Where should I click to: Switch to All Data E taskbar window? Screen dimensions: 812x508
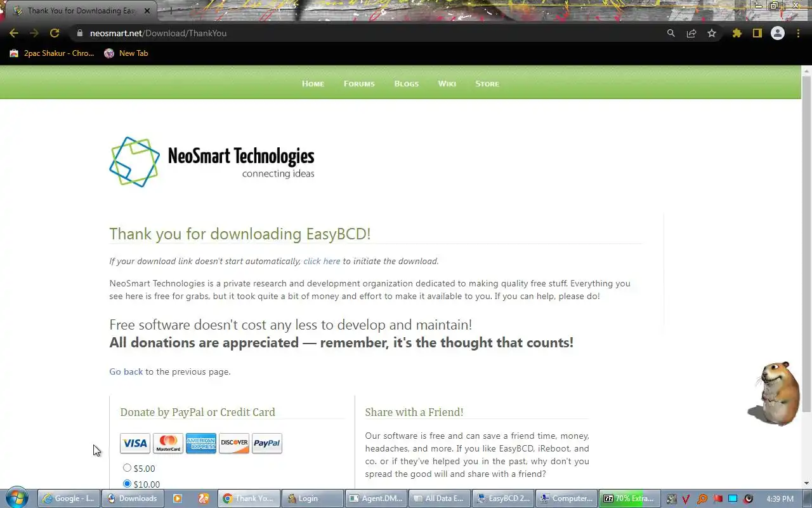pyautogui.click(x=440, y=498)
